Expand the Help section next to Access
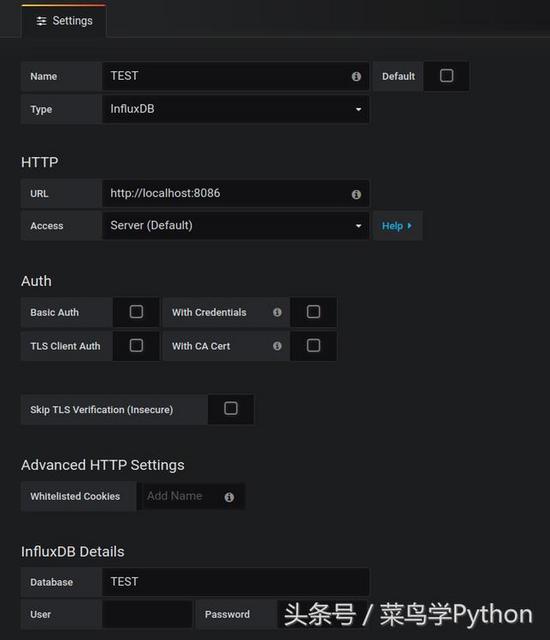550x640 pixels. (x=397, y=226)
